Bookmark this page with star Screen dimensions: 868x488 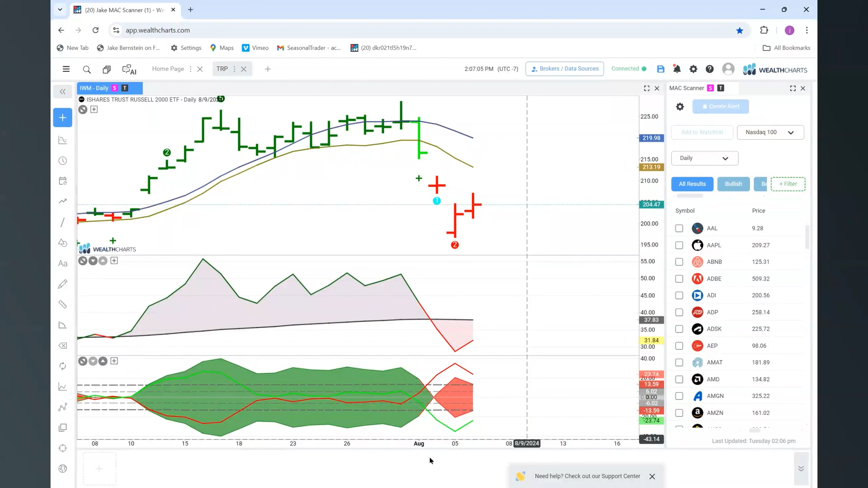coord(740,30)
